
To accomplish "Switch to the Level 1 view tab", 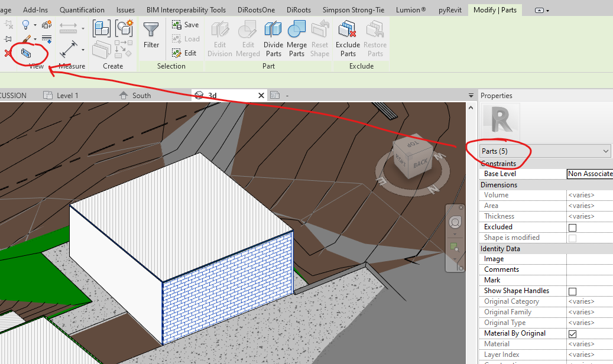I will (x=61, y=95).
